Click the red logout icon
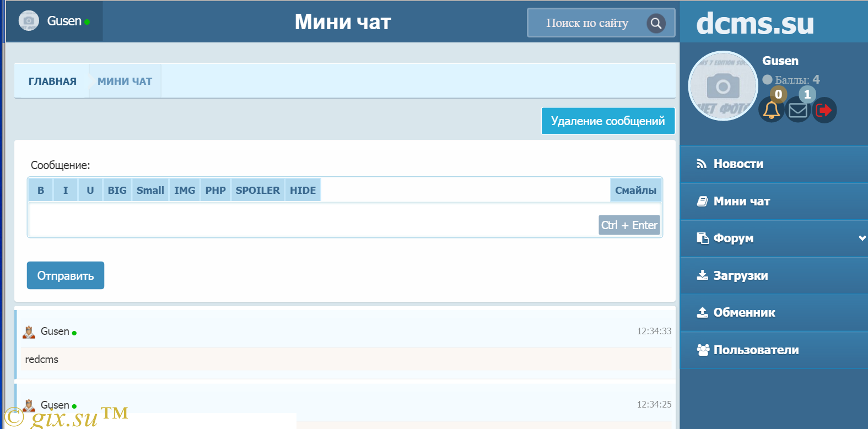Viewport: 868px width, 429px height. [824, 110]
